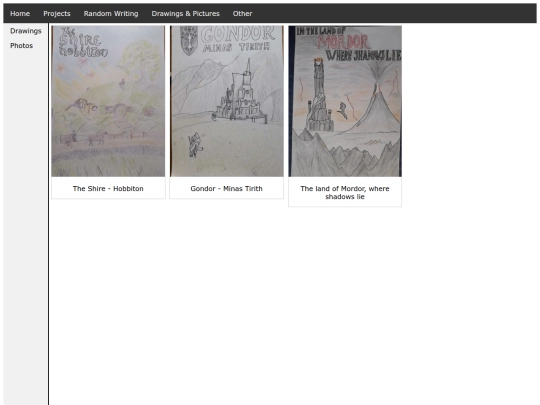The image size is (540, 405).
Task: Click caption 'The land of Mordor, where shadows lie'
Action: [x=345, y=193]
